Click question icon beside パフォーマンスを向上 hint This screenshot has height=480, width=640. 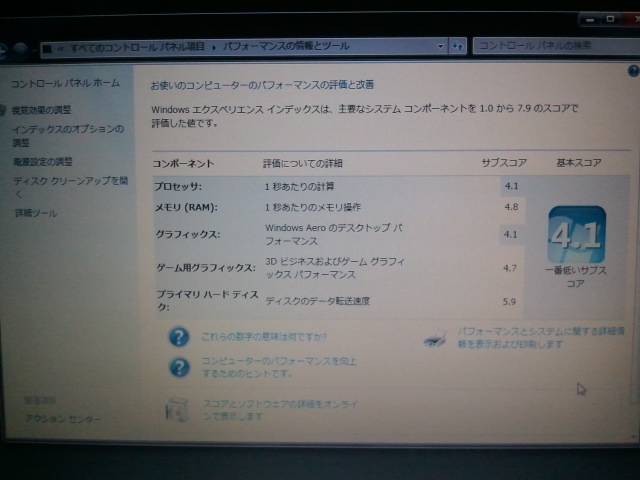[x=179, y=367]
